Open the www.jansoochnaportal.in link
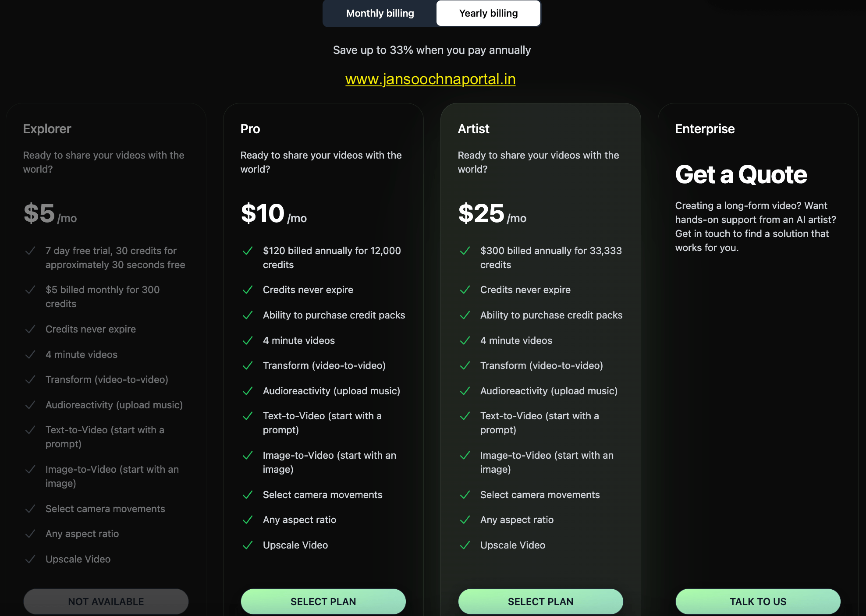This screenshot has height=616, width=866. tap(430, 79)
